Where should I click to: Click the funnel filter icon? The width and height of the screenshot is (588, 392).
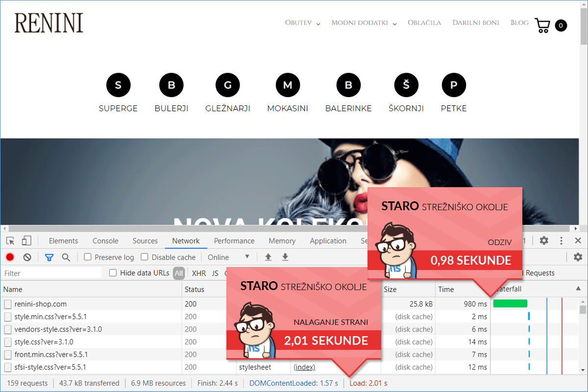point(49,257)
